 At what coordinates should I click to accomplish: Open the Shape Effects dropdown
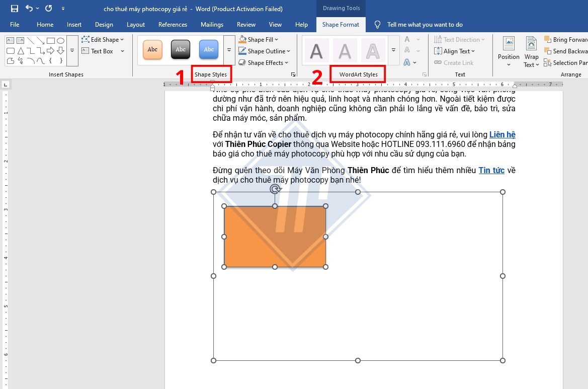(263, 62)
